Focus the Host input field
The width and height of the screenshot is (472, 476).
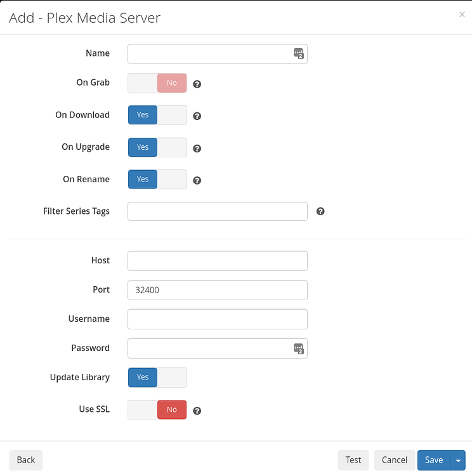tap(218, 261)
